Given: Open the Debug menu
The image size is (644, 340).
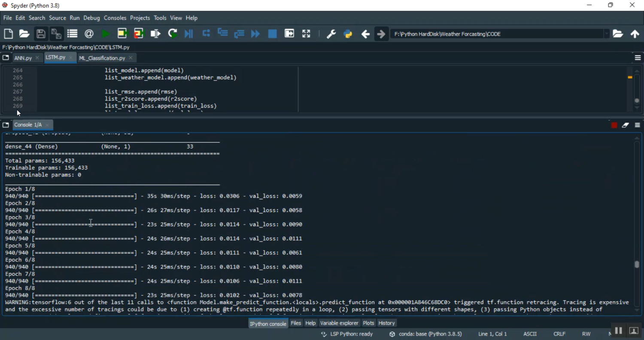Looking at the screenshot, I should [x=91, y=18].
